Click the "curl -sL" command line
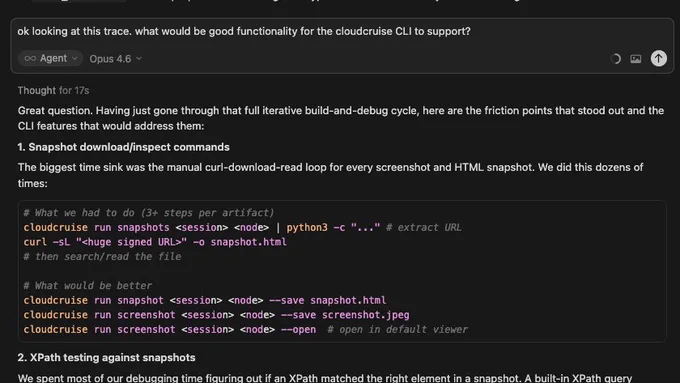 (x=155, y=242)
